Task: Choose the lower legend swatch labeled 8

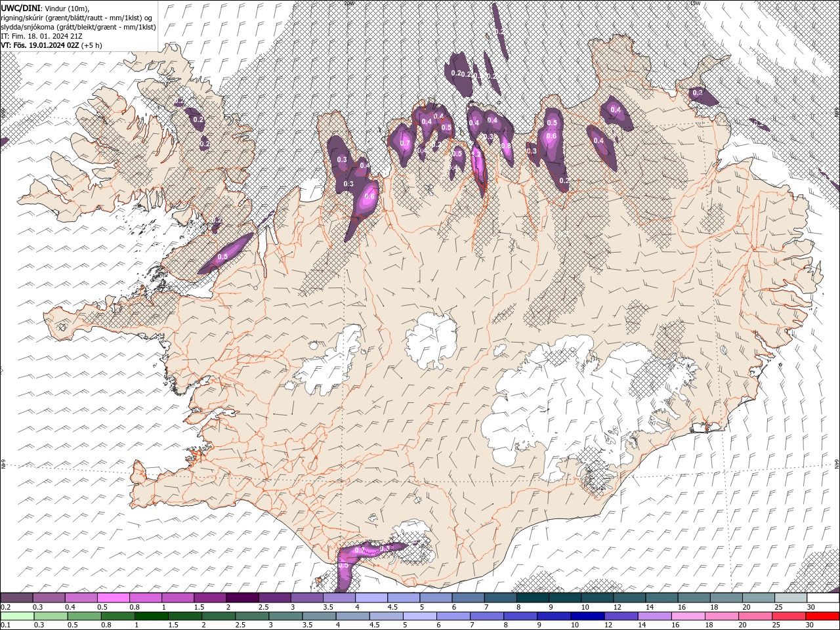Action: pos(521,616)
